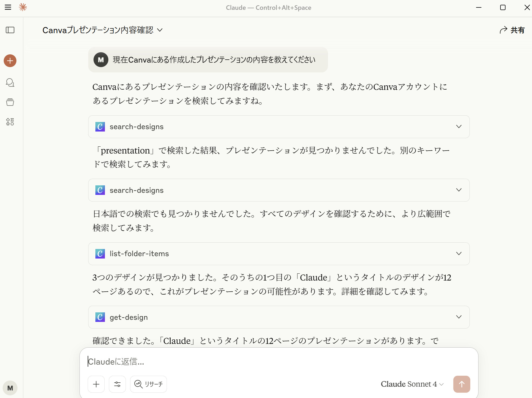Viewport: 532px width, 398px height.
Task: Open the Claude Sonnet 4 model selector
Action: 412,384
